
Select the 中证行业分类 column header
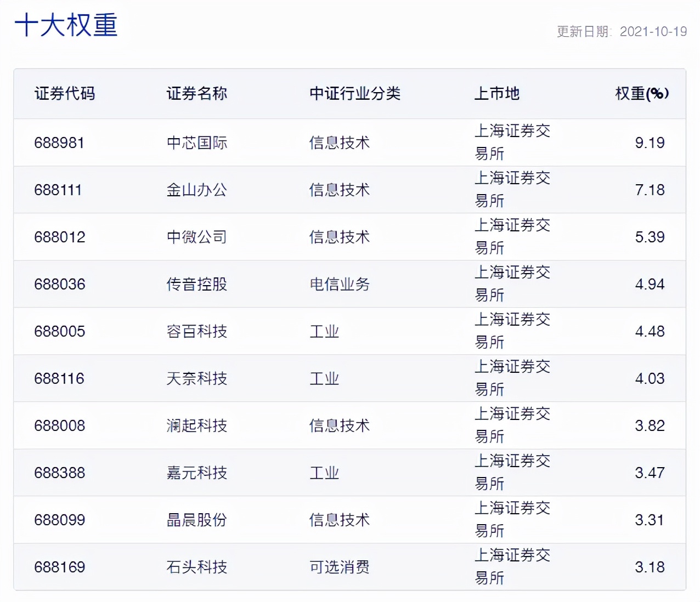pyautogui.click(x=355, y=94)
